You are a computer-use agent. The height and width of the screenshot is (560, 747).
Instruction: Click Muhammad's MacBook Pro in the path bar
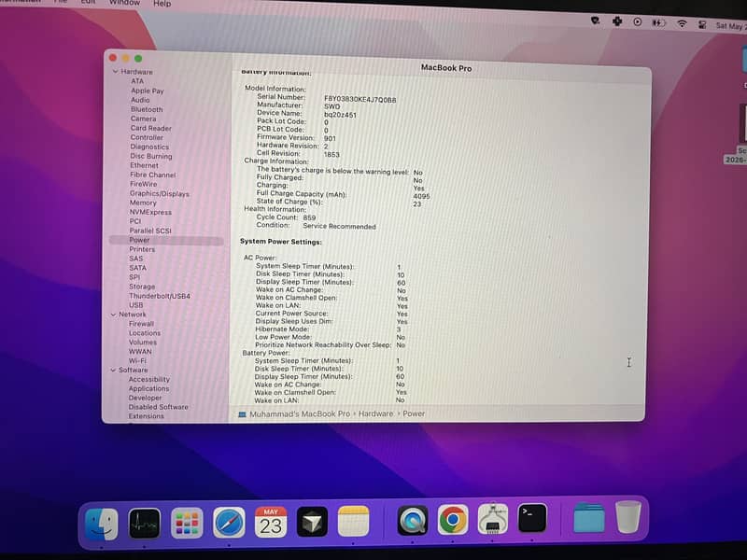coord(300,414)
